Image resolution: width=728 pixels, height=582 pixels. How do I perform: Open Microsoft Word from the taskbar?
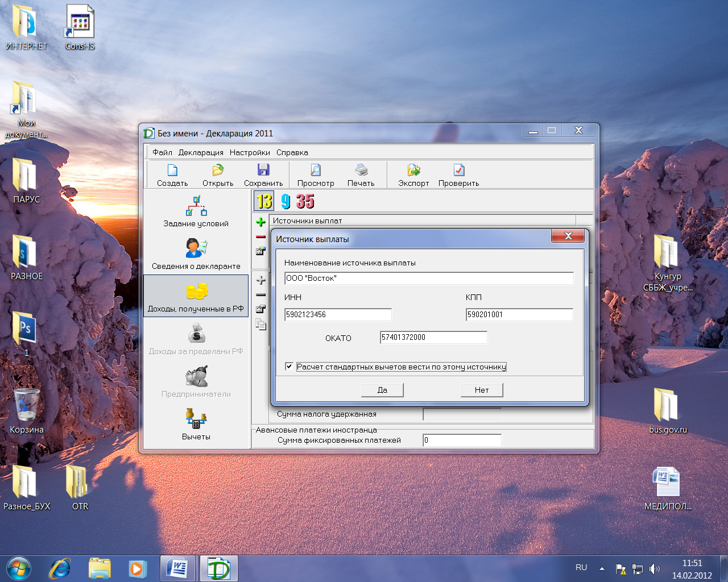click(177, 568)
